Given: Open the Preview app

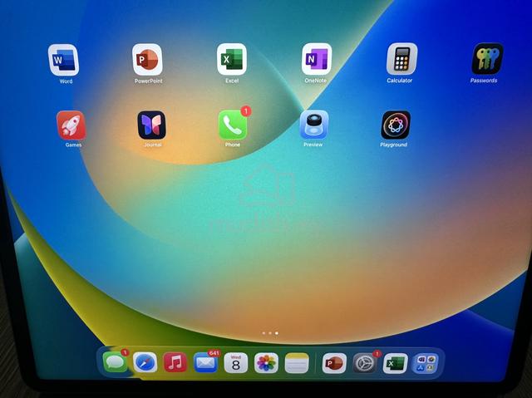Looking at the screenshot, I should tap(314, 125).
